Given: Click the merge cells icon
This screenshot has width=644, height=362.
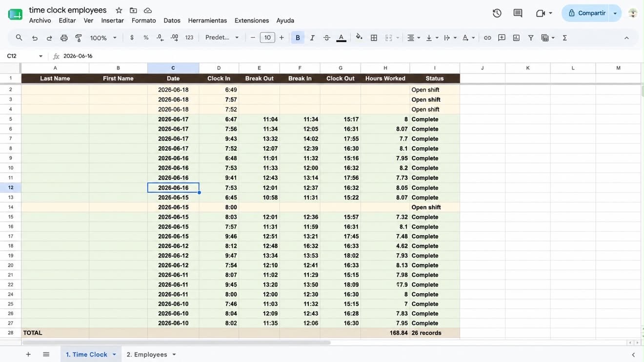Looking at the screenshot, I should tap(389, 38).
